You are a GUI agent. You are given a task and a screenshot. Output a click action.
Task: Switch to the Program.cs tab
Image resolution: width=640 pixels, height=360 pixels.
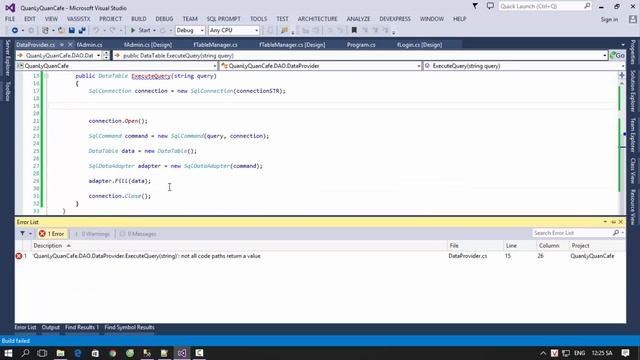[x=361, y=44]
